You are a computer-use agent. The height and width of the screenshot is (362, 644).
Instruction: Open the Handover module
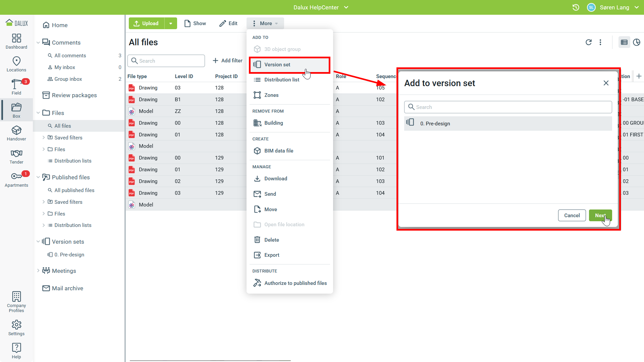16,133
